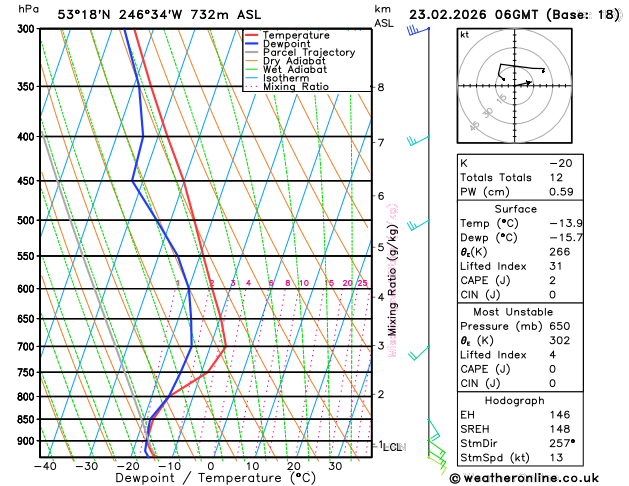The image size is (629, 486).
Task: Click the surface CAPE (J) value '2'
Action: [553, 280]
